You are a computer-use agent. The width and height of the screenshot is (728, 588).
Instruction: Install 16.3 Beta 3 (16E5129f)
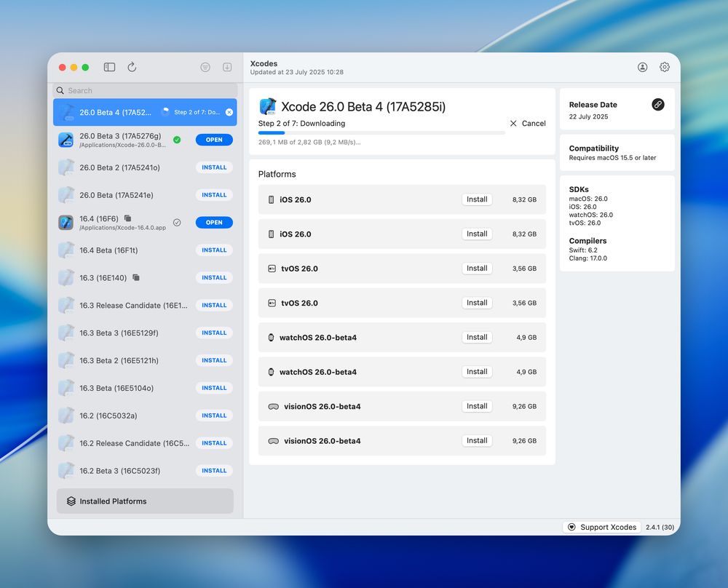pos(214,333)
